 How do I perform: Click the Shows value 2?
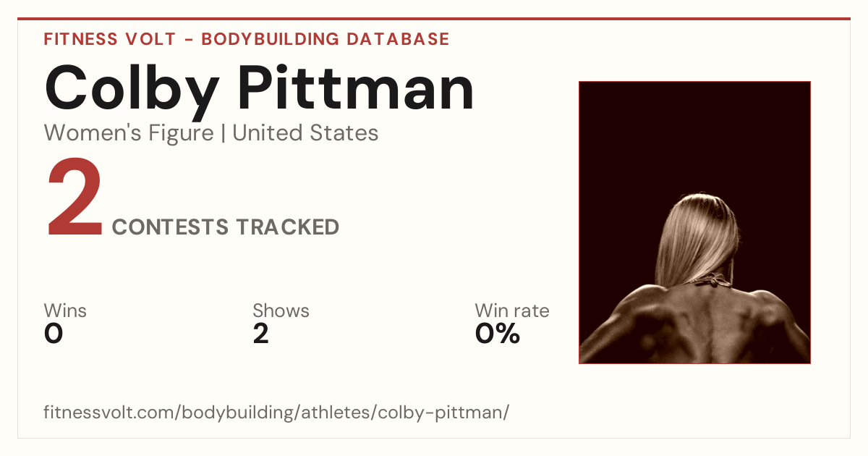(261, 334)
